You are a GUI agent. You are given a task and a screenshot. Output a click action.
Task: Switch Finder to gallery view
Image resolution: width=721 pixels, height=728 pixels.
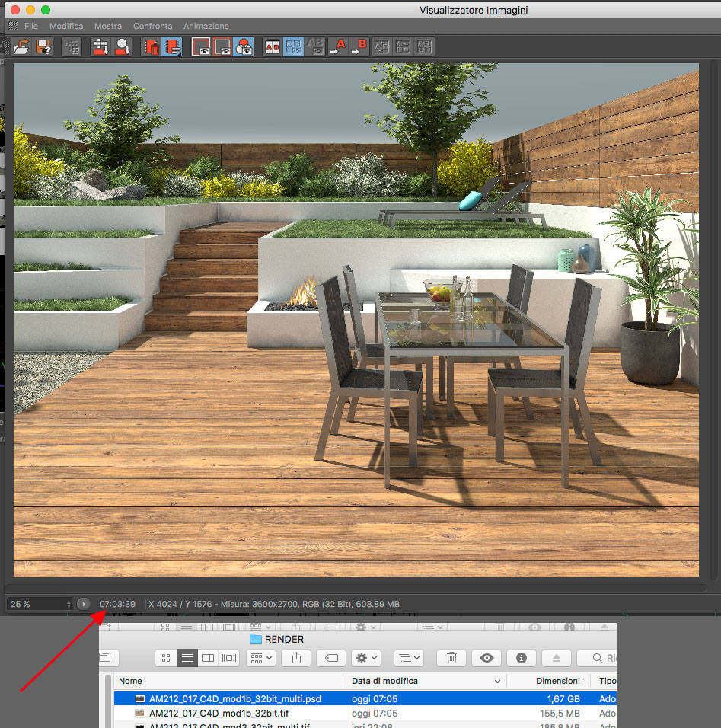click(229, 658)
